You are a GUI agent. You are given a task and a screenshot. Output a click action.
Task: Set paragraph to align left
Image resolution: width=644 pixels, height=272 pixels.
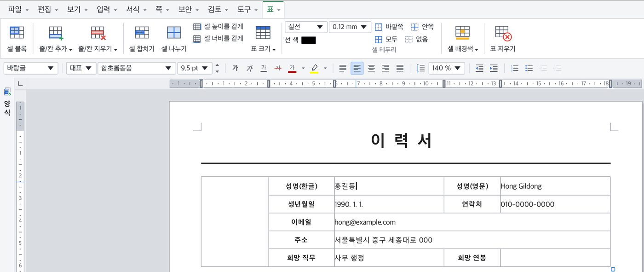(357, 68)
